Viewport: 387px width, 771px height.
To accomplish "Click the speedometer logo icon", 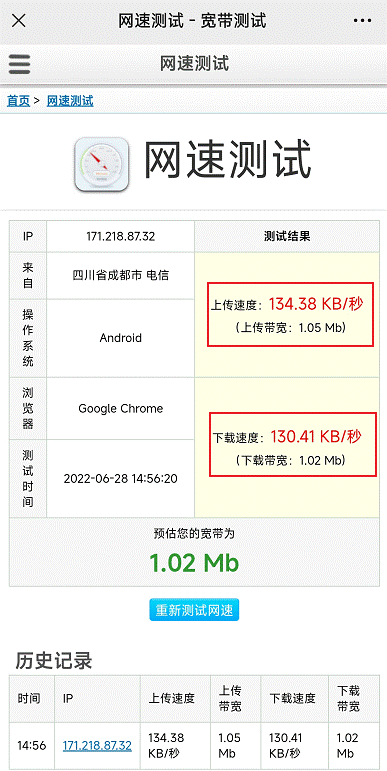I will click(102, 164).
